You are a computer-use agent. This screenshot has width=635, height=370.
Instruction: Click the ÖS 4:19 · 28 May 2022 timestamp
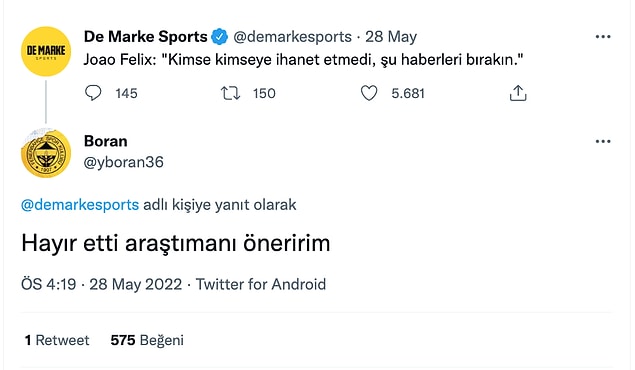click(x=102, y=284)
